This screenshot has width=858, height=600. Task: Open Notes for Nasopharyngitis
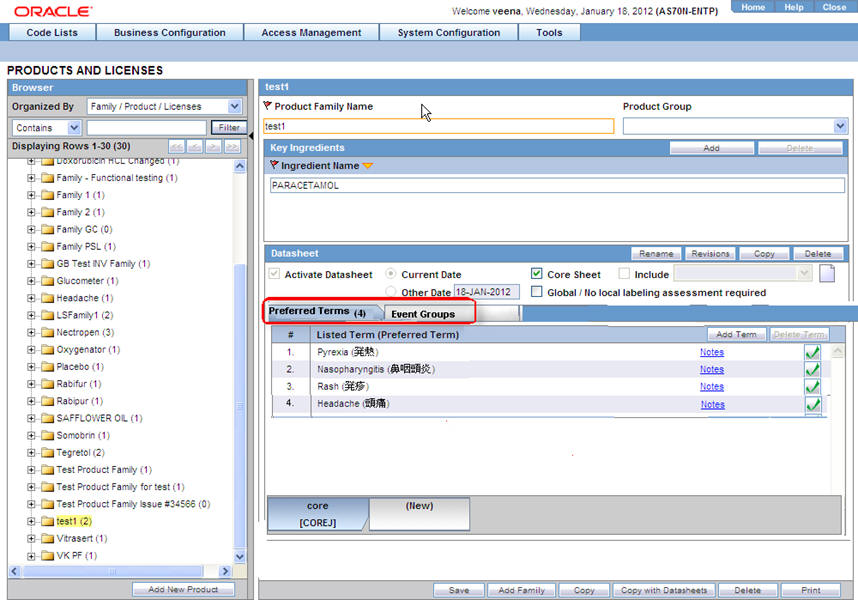click(711, 369)
